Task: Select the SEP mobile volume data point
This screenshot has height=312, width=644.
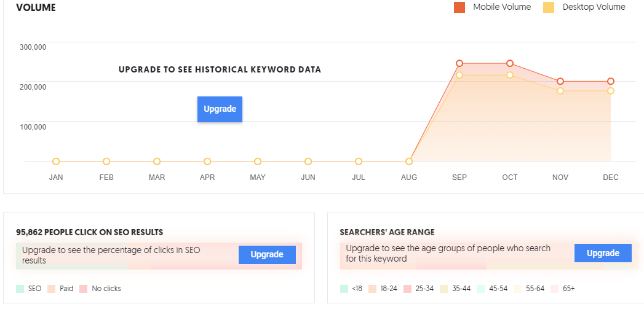Action: tap(459, 63)
